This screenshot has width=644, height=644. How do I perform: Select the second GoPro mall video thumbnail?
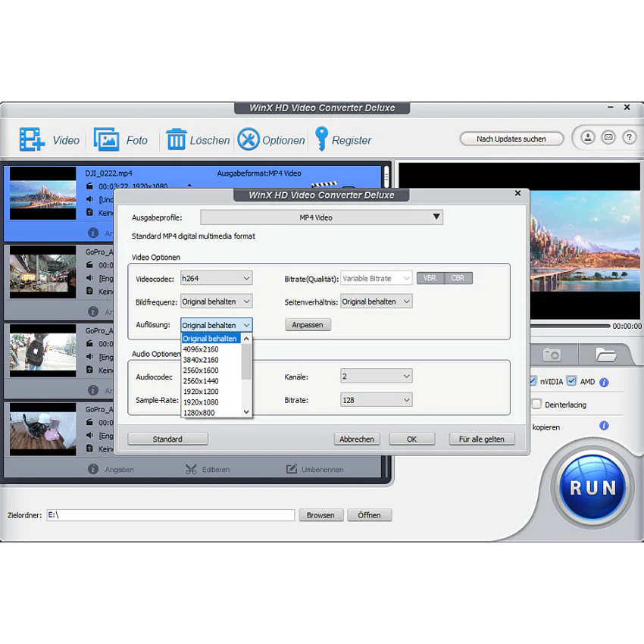click(x=42, y=272)
